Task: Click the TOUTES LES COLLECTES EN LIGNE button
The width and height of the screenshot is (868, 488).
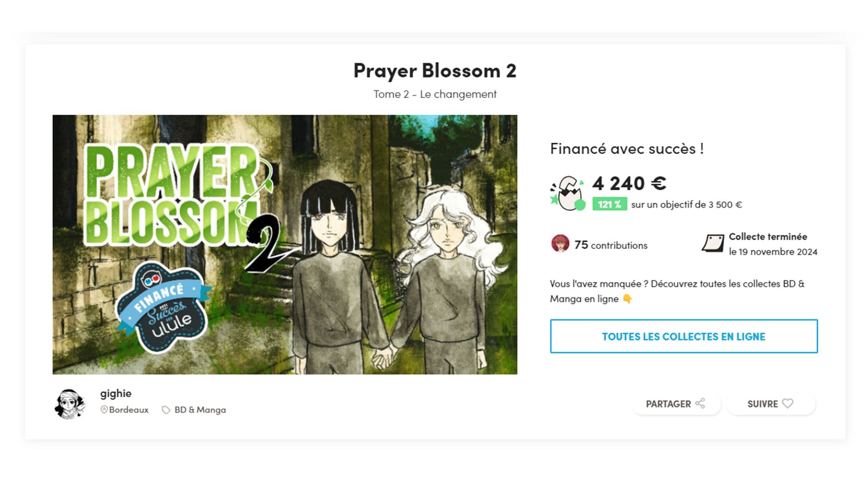Action: pyautogui.click(x=684, y=336)
